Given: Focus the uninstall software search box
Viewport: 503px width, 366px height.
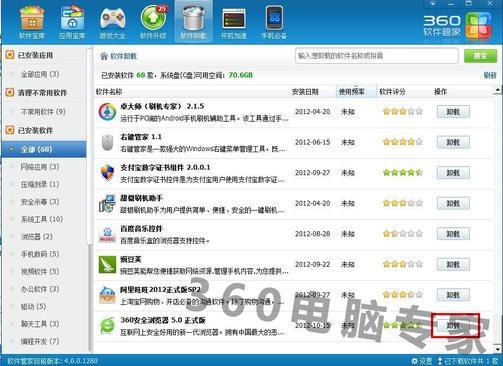Looking at the screenshot, I should [377, 56].
